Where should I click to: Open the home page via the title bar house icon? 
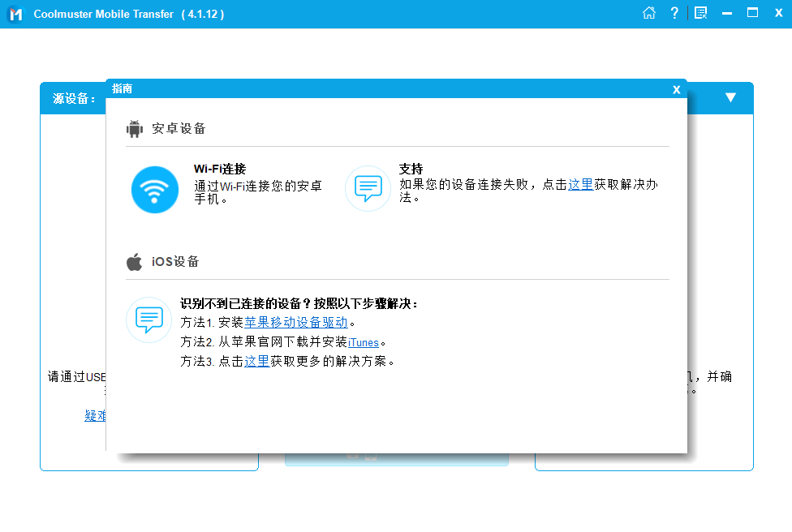(x=649, y=13)
